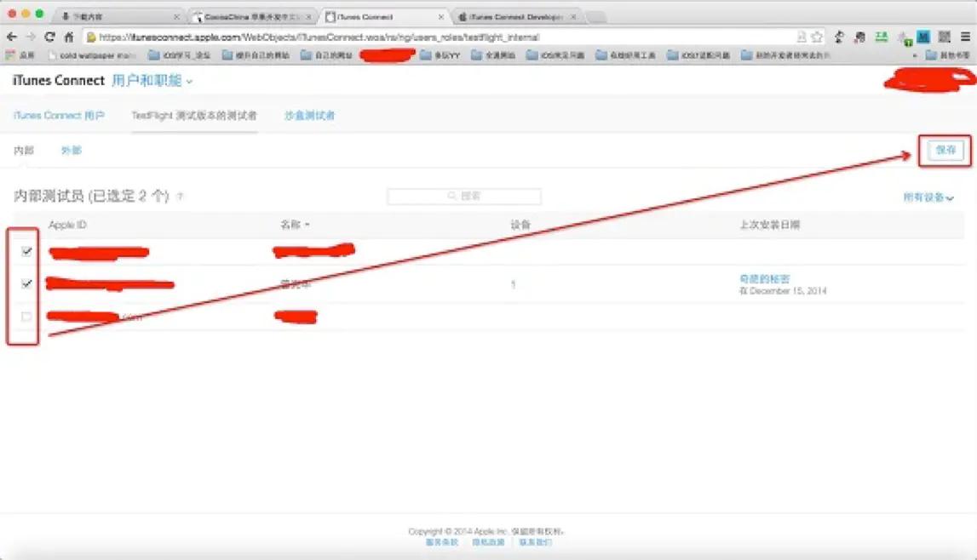Screen dimensions: 977x560
Task: Open the cold wallpaper bookmark
Action: point(92,55)
